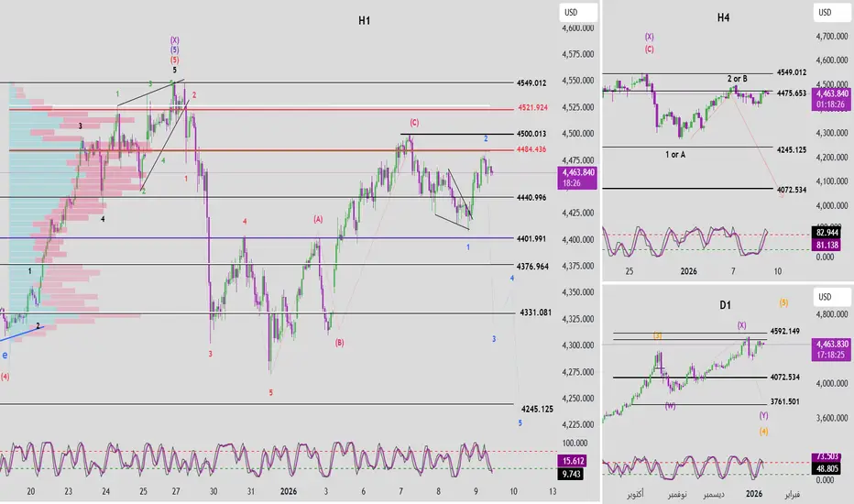Viewport: 854px width, 504px height.
Task: Click the 4475.653 label on H4 chart
Action: [792, 93]
